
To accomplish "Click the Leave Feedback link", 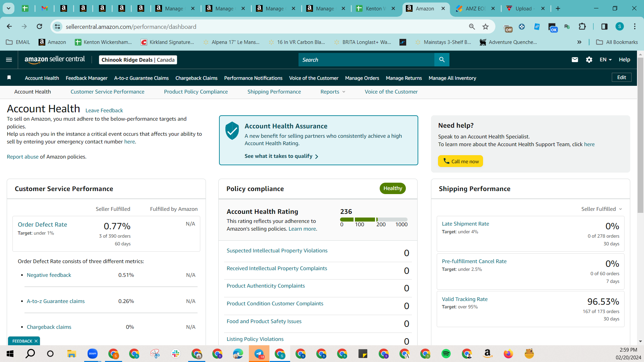I will 104,111.
